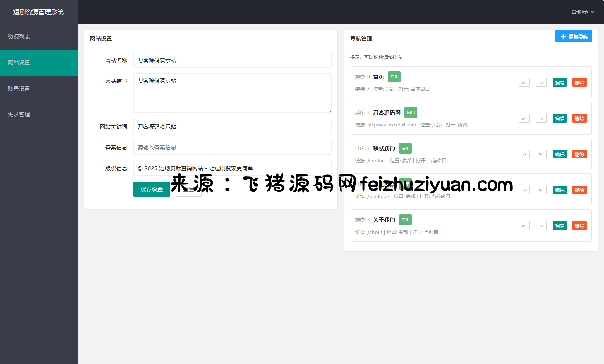Edit the 刀客源码网 navigation entry
Viewport: 604px width, 364px height.
point(560,119)
